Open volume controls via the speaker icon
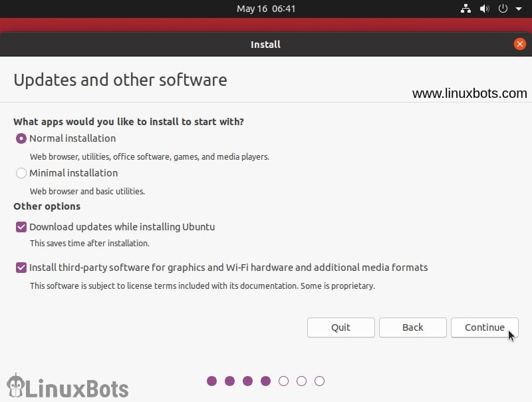The height and width of the screenshot is (402, 532). tap(484, 9)
